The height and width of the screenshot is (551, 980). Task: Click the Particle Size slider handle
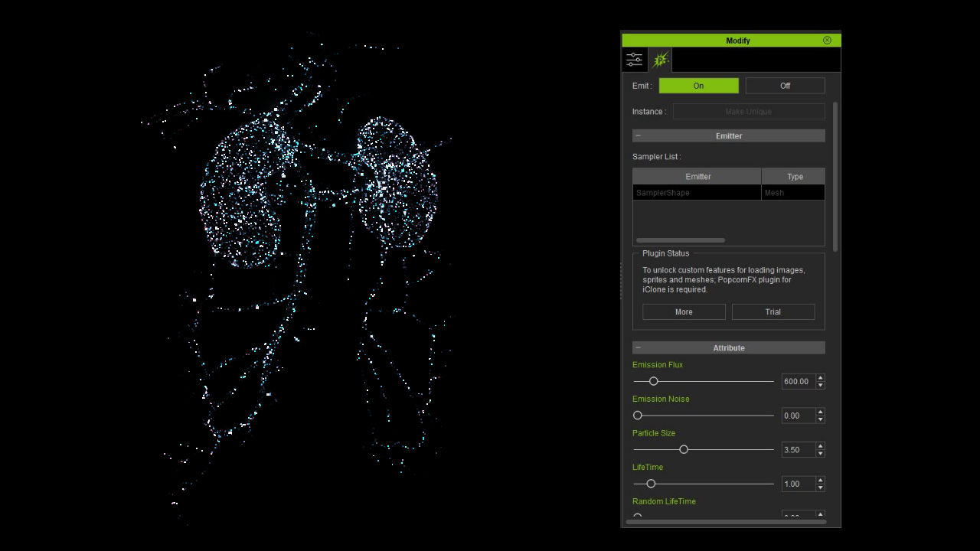click(x=684, y=449)
